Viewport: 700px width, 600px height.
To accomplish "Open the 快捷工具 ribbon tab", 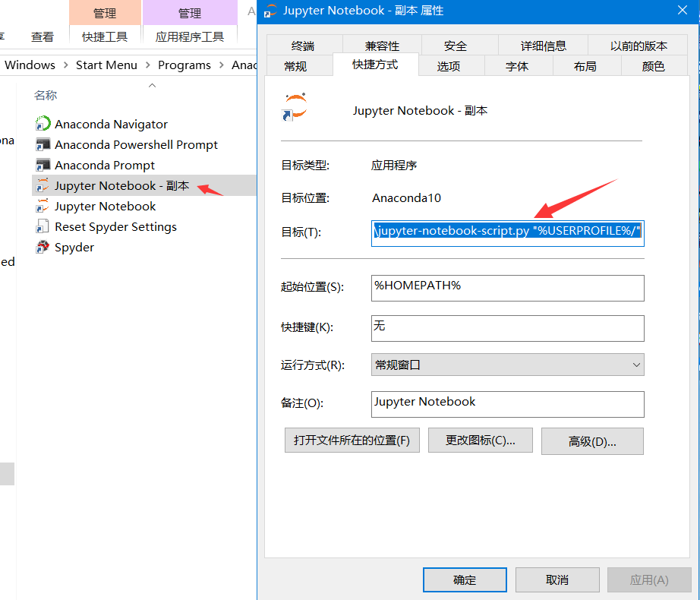I will click(x=105, y=36).
